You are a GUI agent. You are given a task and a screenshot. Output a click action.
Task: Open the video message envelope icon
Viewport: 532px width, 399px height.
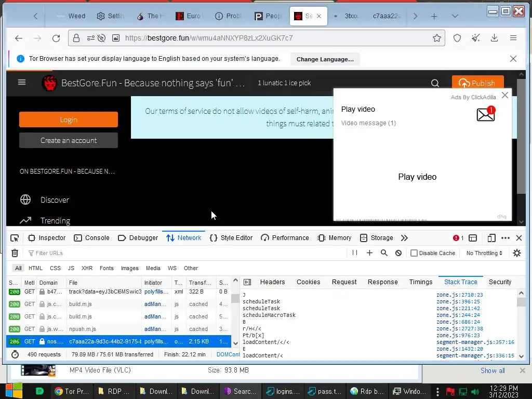coord(486,114)
